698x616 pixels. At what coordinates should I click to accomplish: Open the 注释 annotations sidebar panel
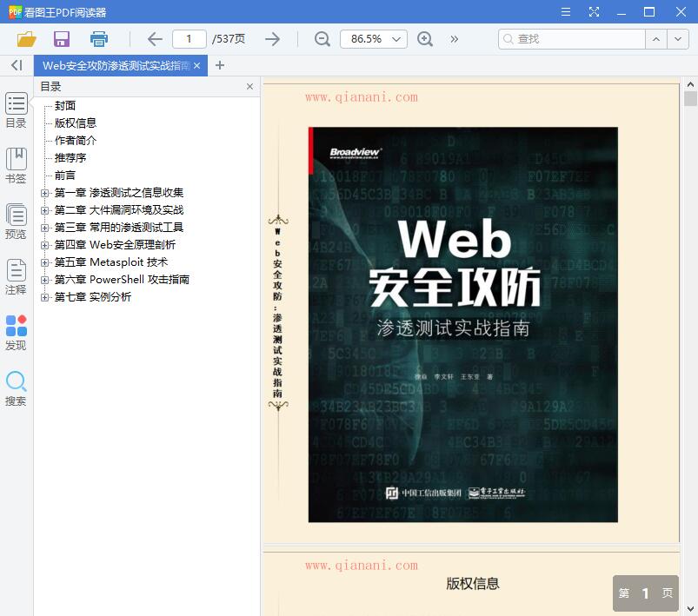click(16, 277)
